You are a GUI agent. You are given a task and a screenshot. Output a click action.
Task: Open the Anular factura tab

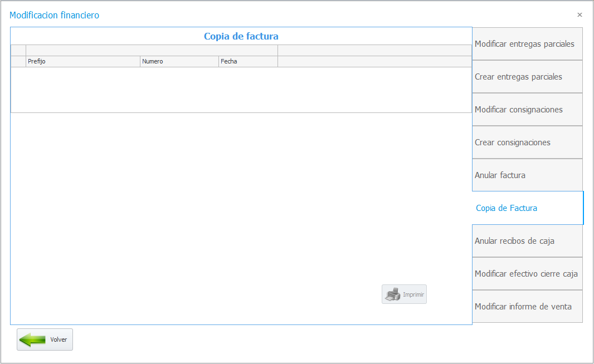pos(527,175)
